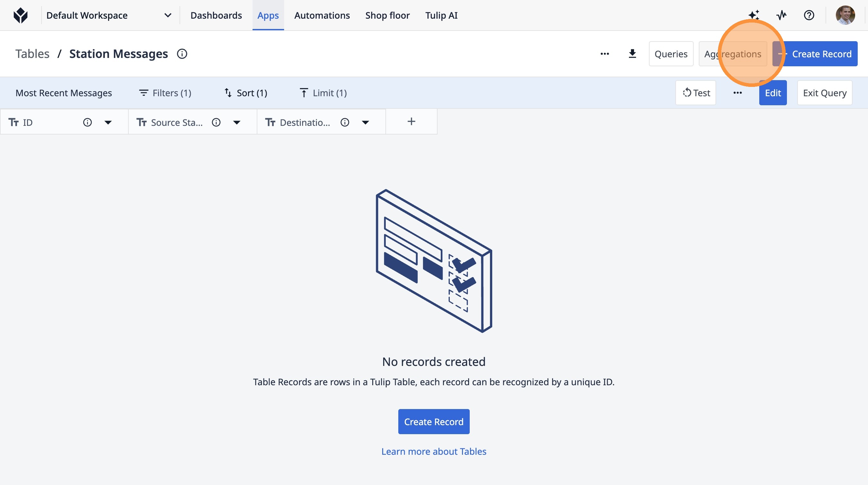Image resolution: width=868 pixels, height=485 pixels.
Task: Click info icon in Source Station column
Action: [x=216, y=122]
